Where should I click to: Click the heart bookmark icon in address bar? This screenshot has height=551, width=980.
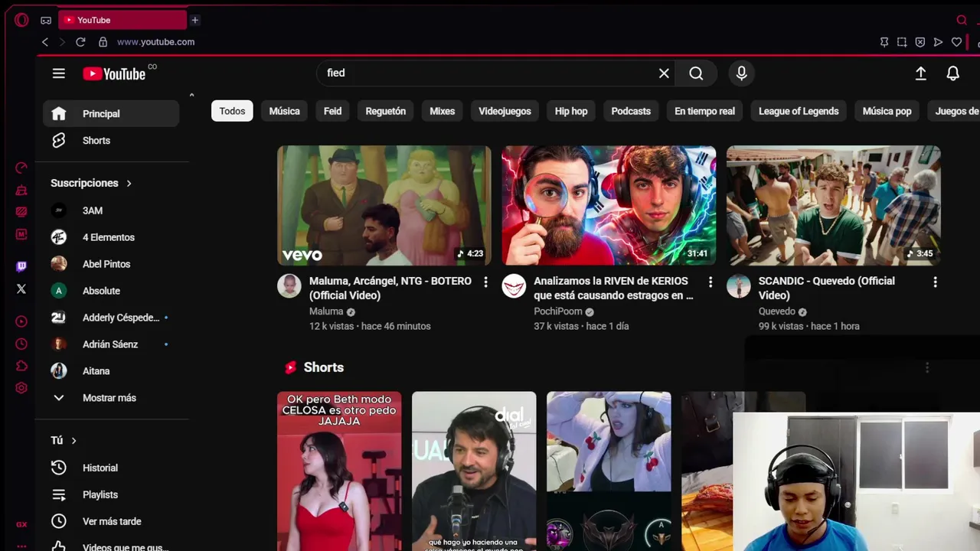coord(956,42)
